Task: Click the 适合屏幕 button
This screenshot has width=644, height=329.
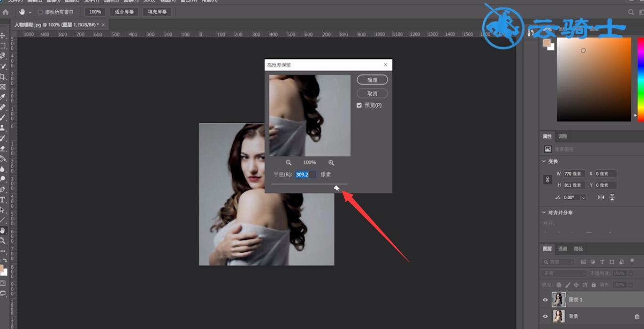Action: click(x=124, y=12)
